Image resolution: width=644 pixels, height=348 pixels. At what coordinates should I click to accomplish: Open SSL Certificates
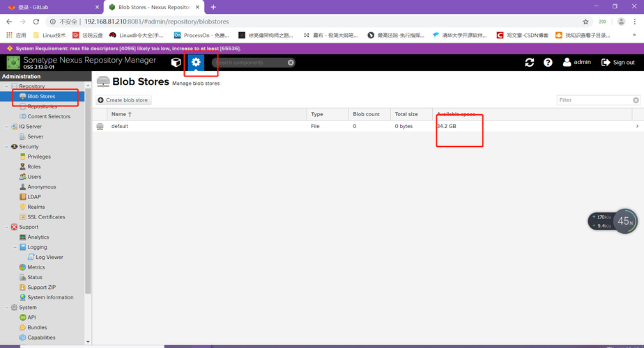coord(46,217)
